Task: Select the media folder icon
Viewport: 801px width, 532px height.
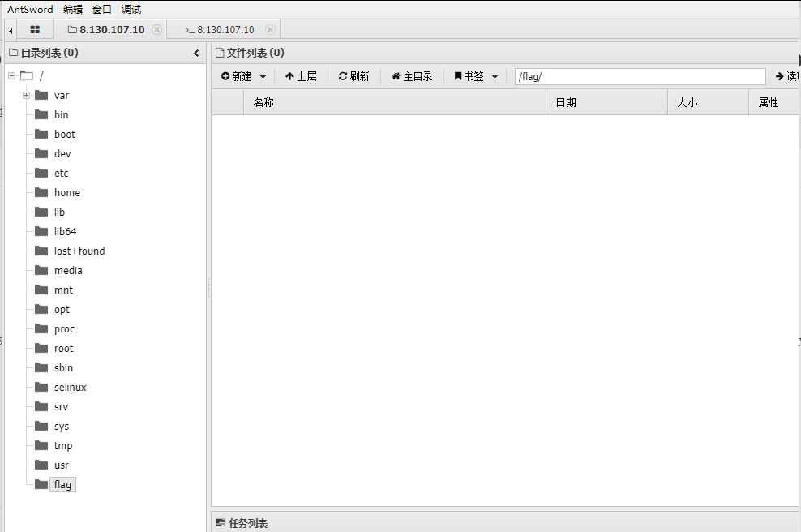Action: (41, 270)
